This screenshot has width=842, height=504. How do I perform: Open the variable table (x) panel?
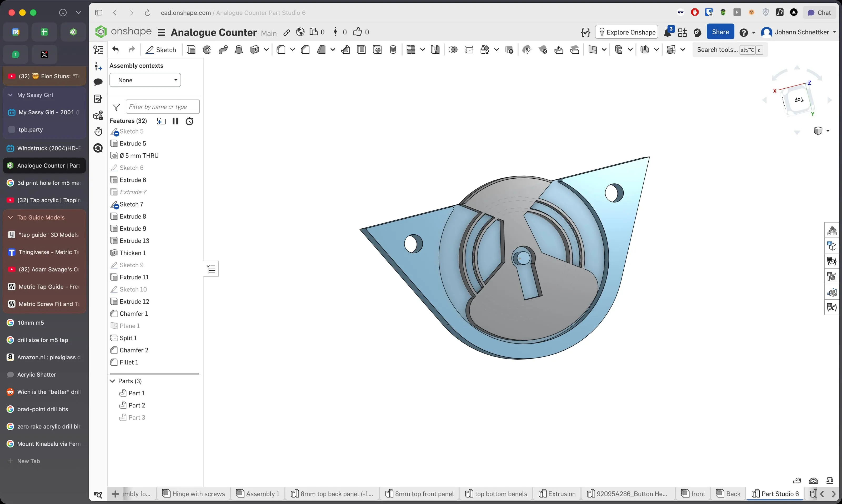(832, 307)
